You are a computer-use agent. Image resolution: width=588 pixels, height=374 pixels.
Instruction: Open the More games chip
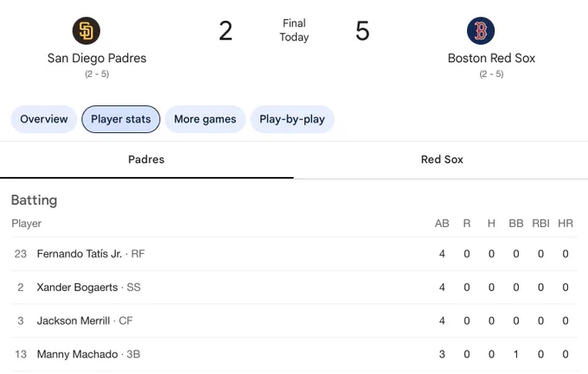205,119
